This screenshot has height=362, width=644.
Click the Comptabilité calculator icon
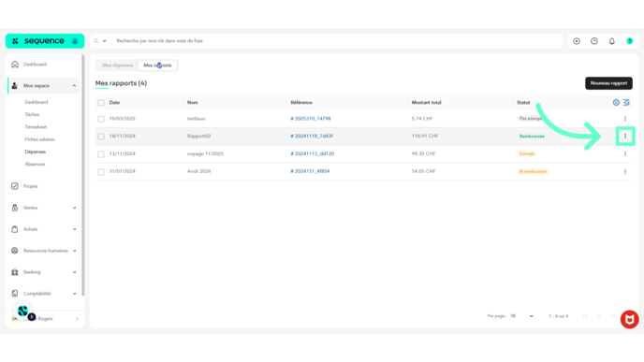[15, 293]
